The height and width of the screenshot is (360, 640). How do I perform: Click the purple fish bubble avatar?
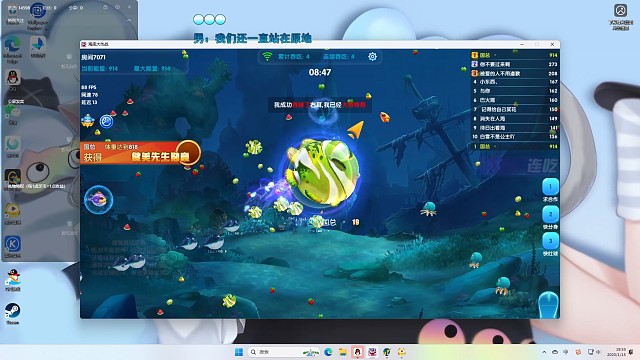98,200
